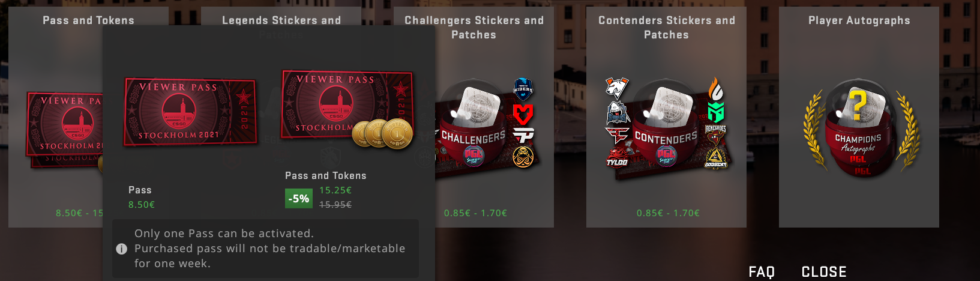
Task: Click the MOUZ red heart logo
Action: [523, 113]
